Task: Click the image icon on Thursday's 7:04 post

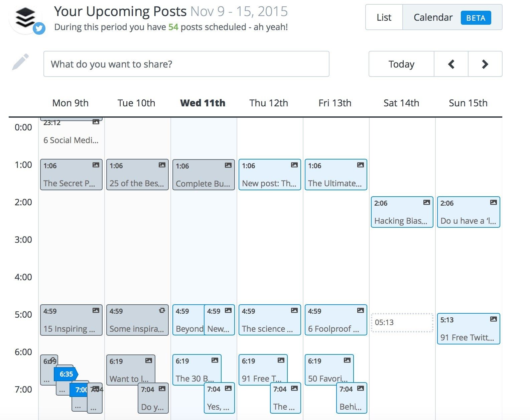Action: 294,389
